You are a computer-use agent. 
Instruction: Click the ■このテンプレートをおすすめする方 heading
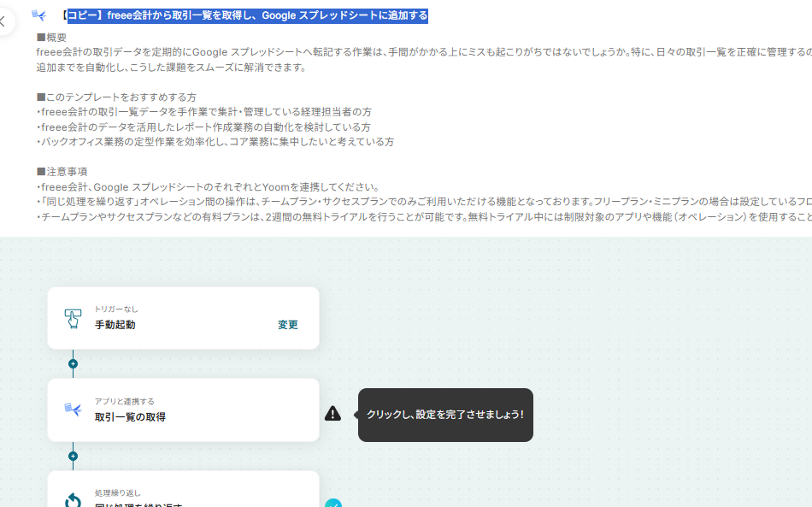pos(116,97)
